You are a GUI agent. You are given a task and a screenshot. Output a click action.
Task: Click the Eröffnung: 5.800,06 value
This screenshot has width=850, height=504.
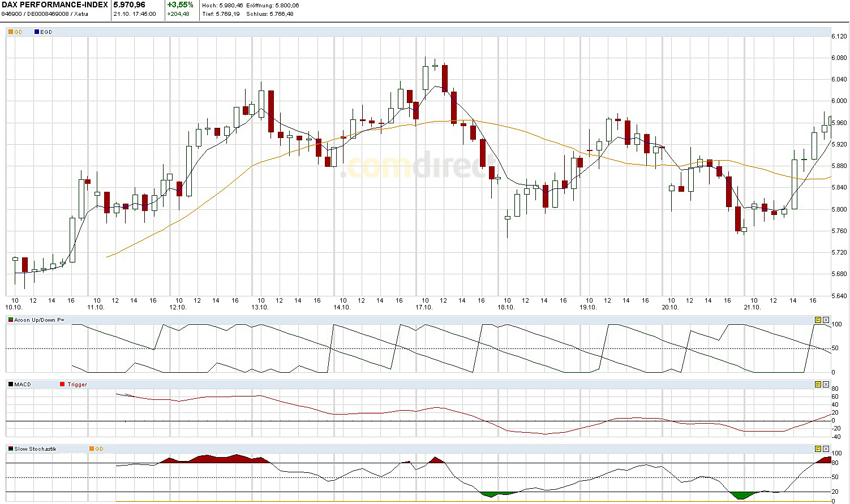[273, 6]
